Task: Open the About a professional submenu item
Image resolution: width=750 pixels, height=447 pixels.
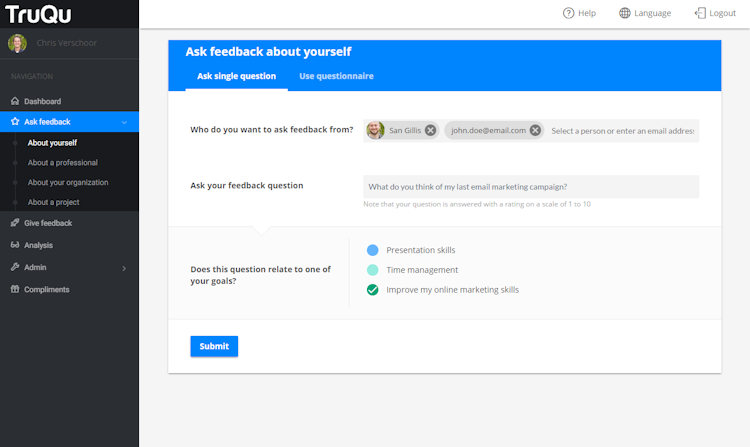Action: click(62, 162)
